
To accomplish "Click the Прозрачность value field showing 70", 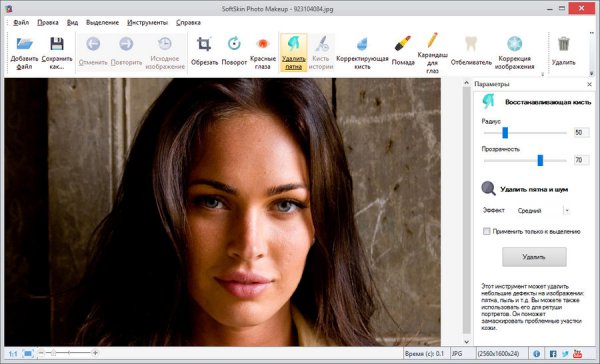I will coord(582,160).
